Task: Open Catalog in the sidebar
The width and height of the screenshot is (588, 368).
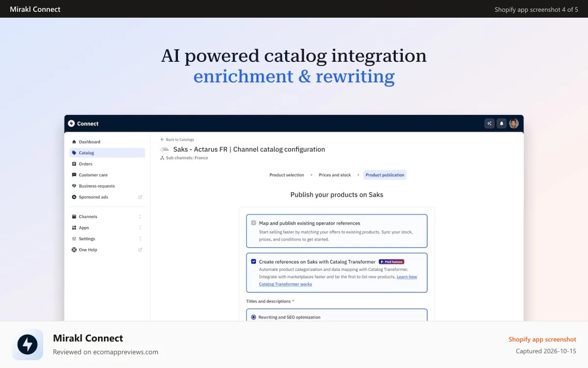Action: pyautogui.click(x=107, y=153)
